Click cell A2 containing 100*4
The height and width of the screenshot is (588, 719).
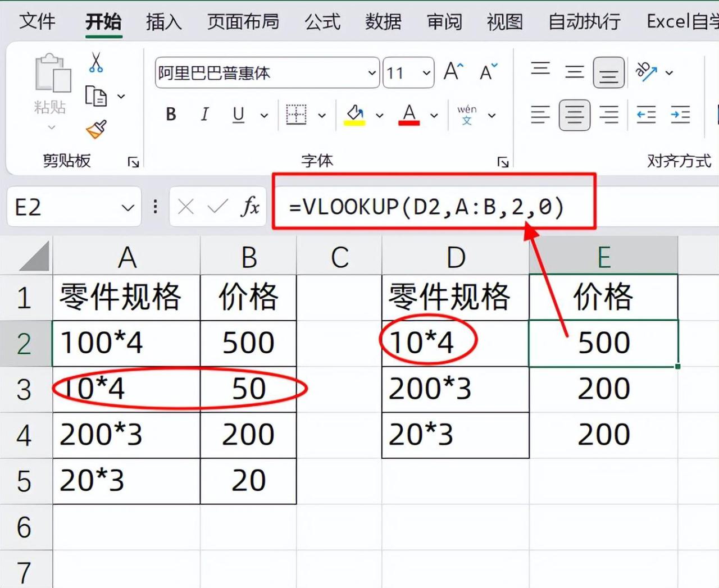pos(126,343)
